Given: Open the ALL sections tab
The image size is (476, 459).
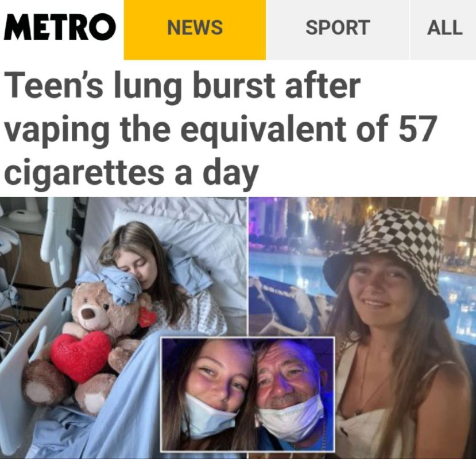Looking at the screenshot, I should (x=444, y=29).
